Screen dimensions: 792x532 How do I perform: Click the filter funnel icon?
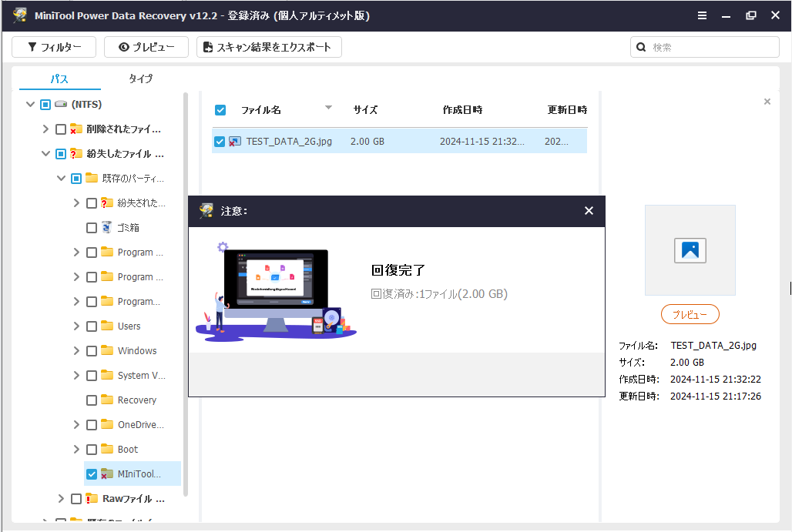[x=32, y=47]
